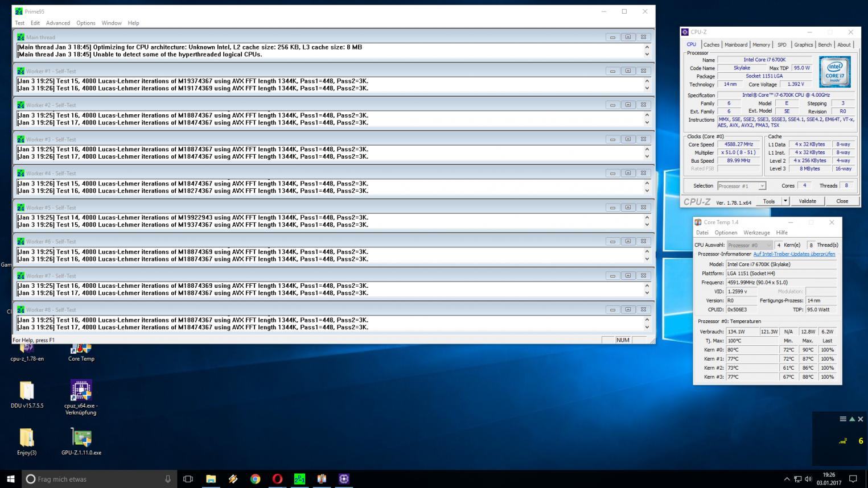Click the Close button in CPU-Z footer

tap(842, 201)
